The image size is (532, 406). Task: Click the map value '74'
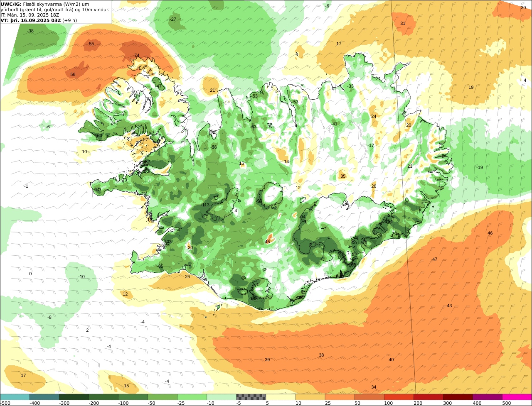tap(137, 56)
